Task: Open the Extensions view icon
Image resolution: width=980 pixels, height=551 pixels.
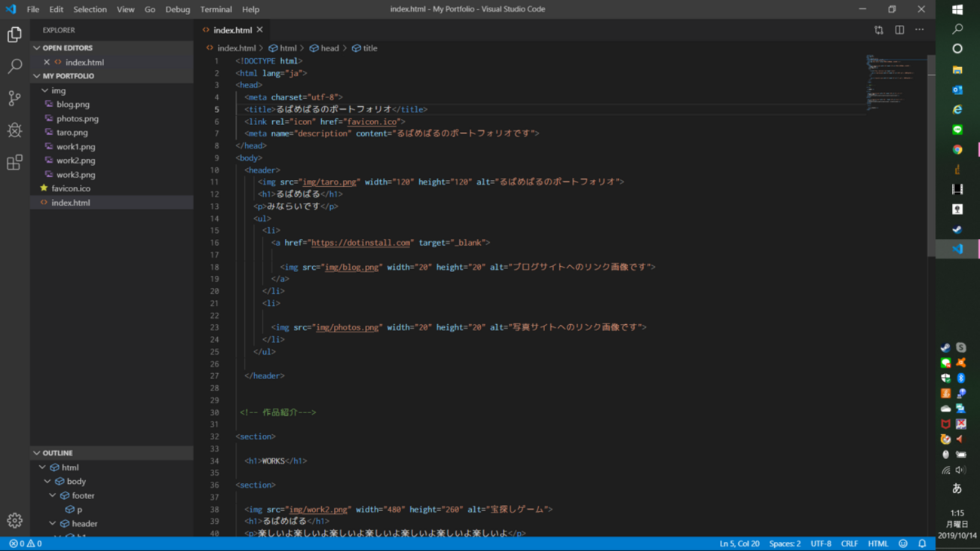Action: coord(14,163)
